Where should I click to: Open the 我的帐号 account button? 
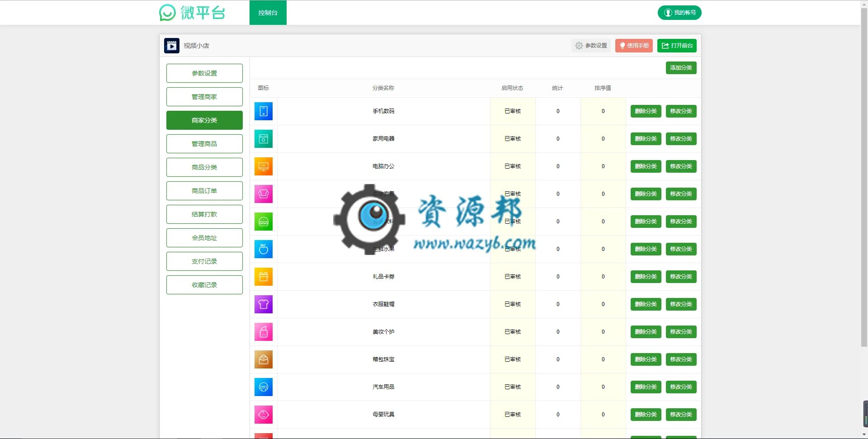click(x=679, y=13)
